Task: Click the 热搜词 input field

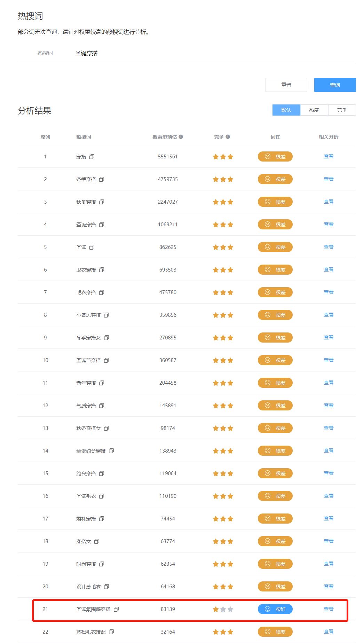Action: (x=174, y=53)
